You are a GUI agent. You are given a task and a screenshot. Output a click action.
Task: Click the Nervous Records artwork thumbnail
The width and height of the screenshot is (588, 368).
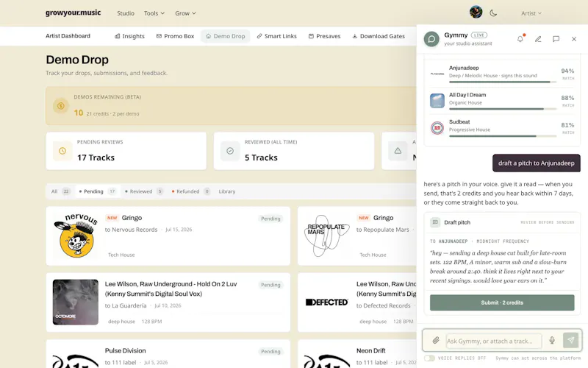[x=76, y=236]
